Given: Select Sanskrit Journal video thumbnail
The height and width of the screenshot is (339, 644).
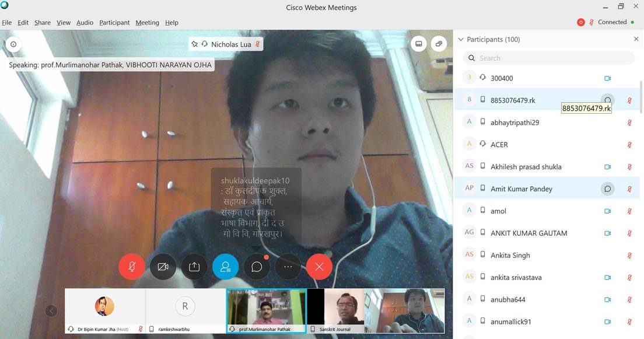Looking at the screenshot, I should click(x=335, y=310).
